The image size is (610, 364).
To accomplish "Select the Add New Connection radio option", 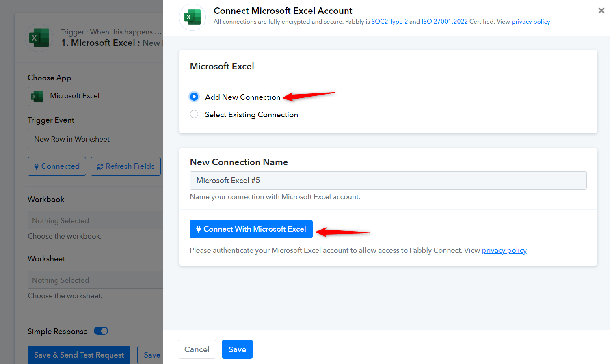I will click(194, 97).
